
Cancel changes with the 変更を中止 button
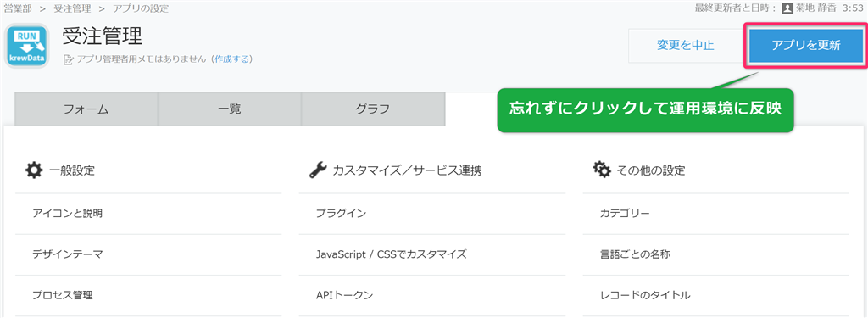(x=685, y=46)
